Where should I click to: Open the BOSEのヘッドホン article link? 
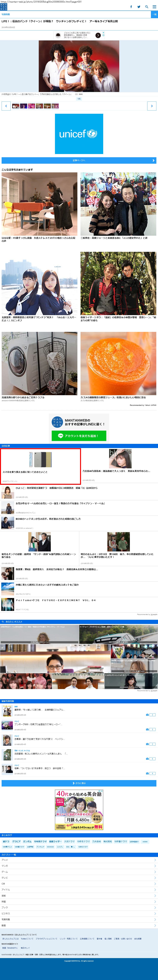[48, 519]
